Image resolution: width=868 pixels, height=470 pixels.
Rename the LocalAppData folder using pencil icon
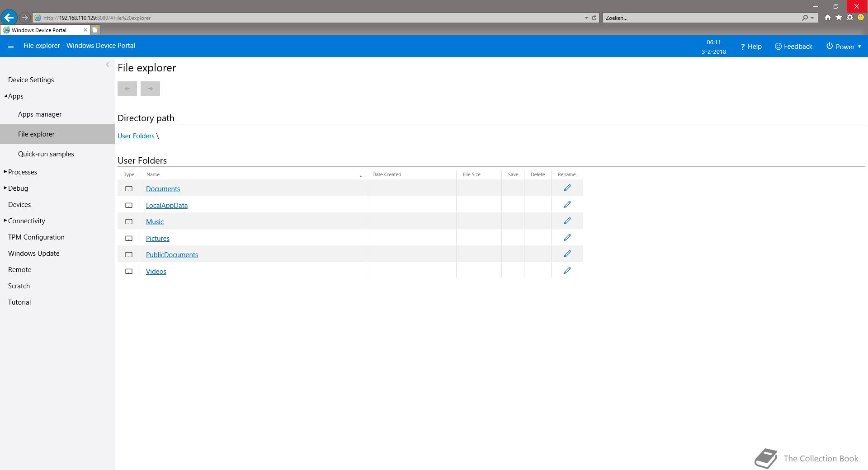[567, 205]
